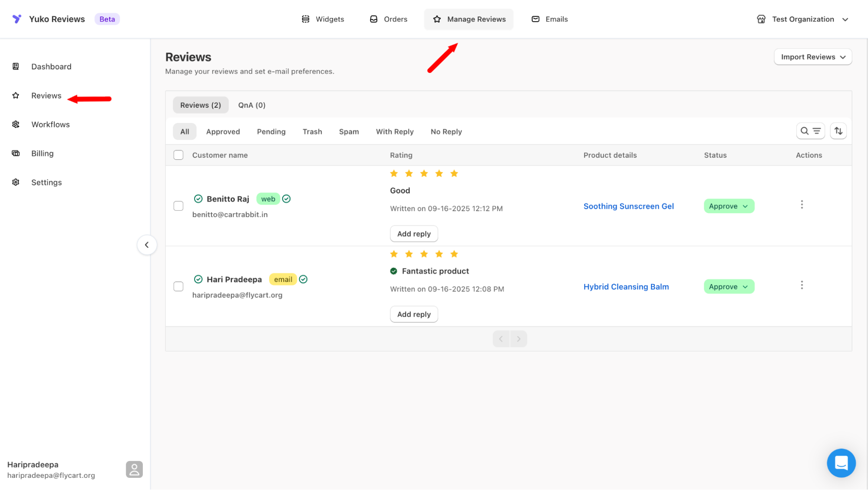
Task: Open the Hybrid Cleansing Balm product link
Action: click(626, 287)
